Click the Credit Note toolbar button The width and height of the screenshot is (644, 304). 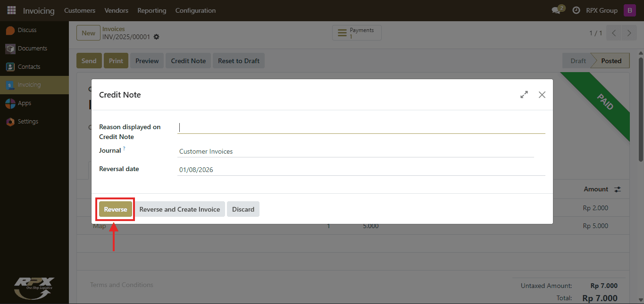[188, 61]
